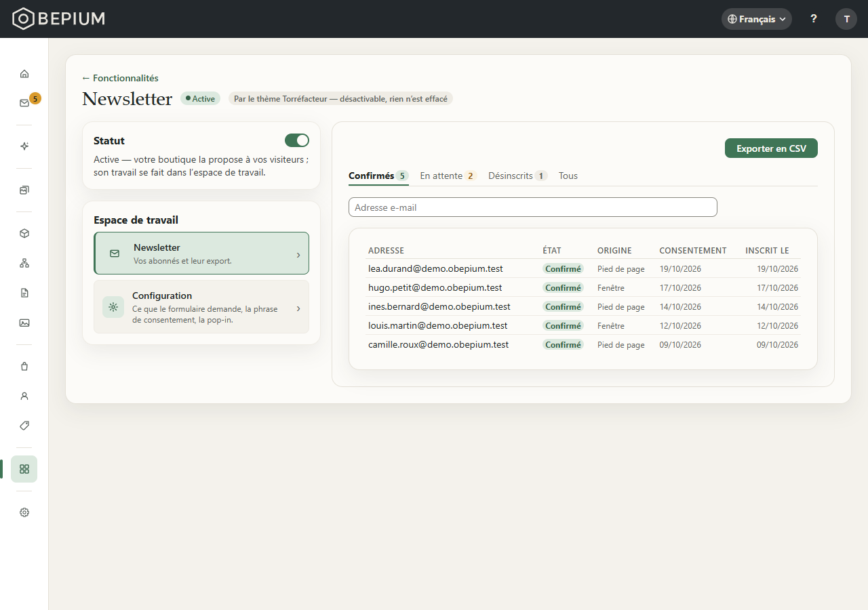This screenshot has width=868, height=610.
Task: Switch to the Désinscrits tab
Action: (x=518, y=176)
